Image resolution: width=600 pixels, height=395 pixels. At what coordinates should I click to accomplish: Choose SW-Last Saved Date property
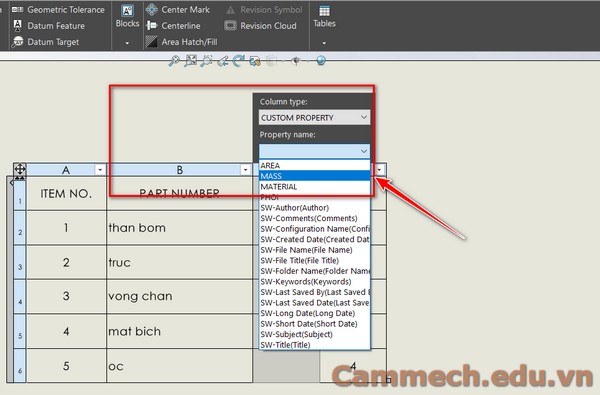coord(315,303)
